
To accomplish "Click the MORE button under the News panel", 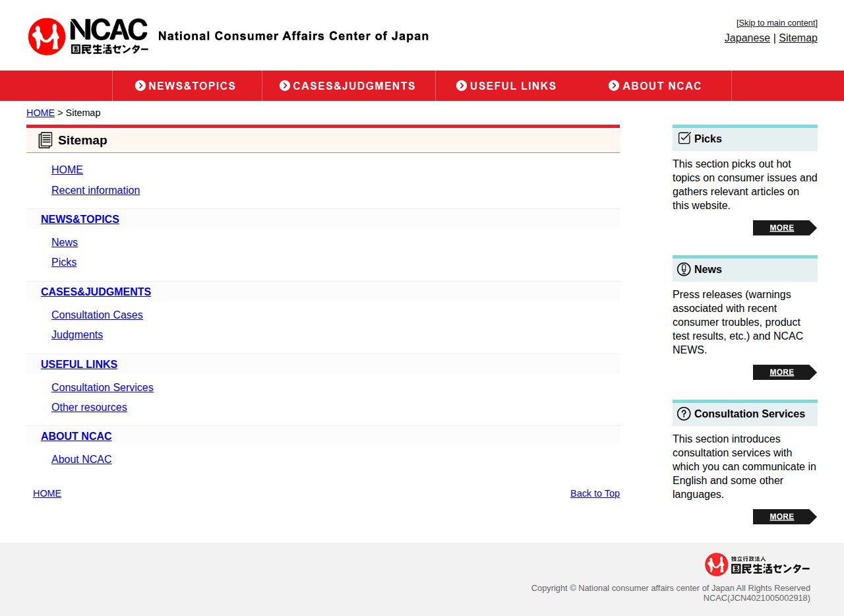I will click(x=785, y=372).
